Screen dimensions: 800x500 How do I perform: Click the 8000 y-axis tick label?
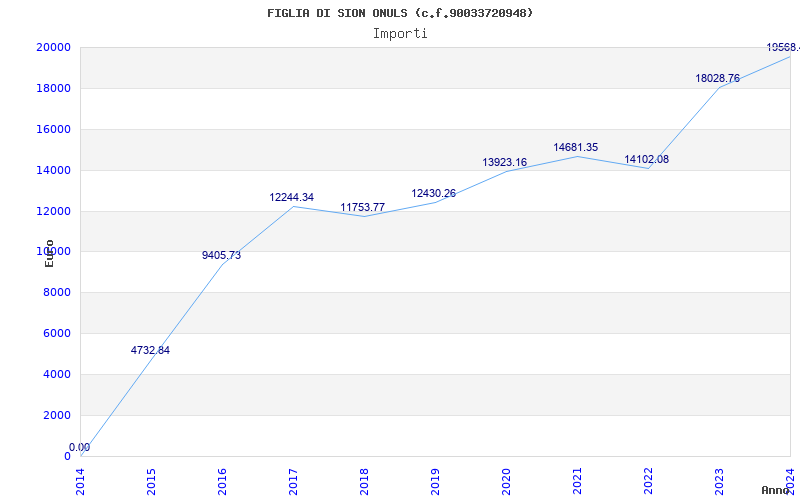coord(56,293)
